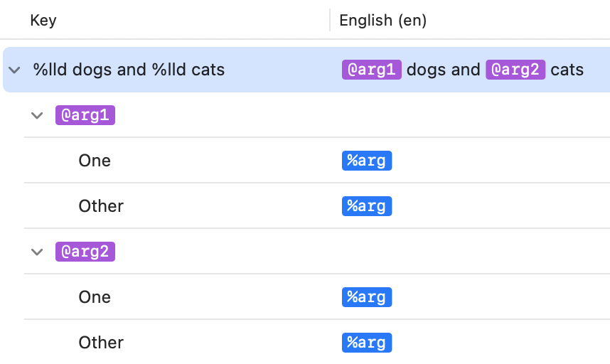Click the "dogs and" text in the translation
This screenshot has height=364, width=610.
[444, 70]
